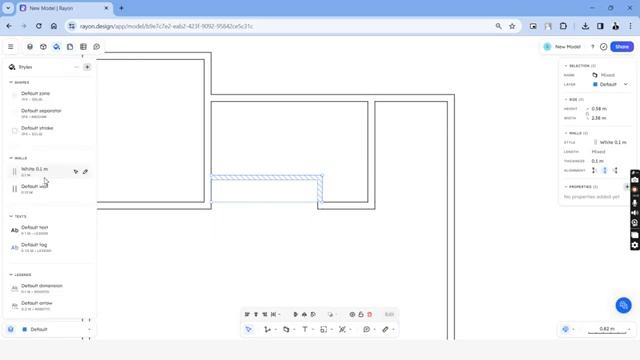
Task: Select the Frame/section tool
Action: (x=324, y=329)
